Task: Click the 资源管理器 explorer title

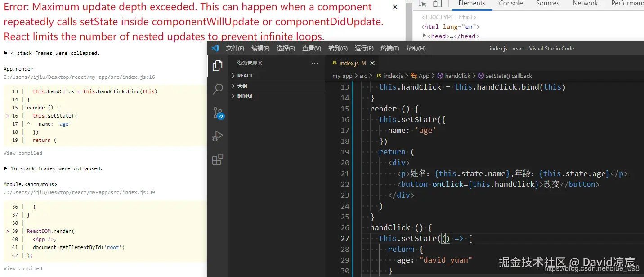Action: tap(250, 63)
